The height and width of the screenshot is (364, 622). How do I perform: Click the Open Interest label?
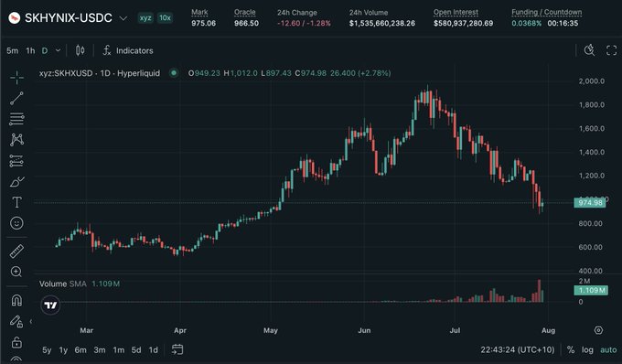pos(456,12)
